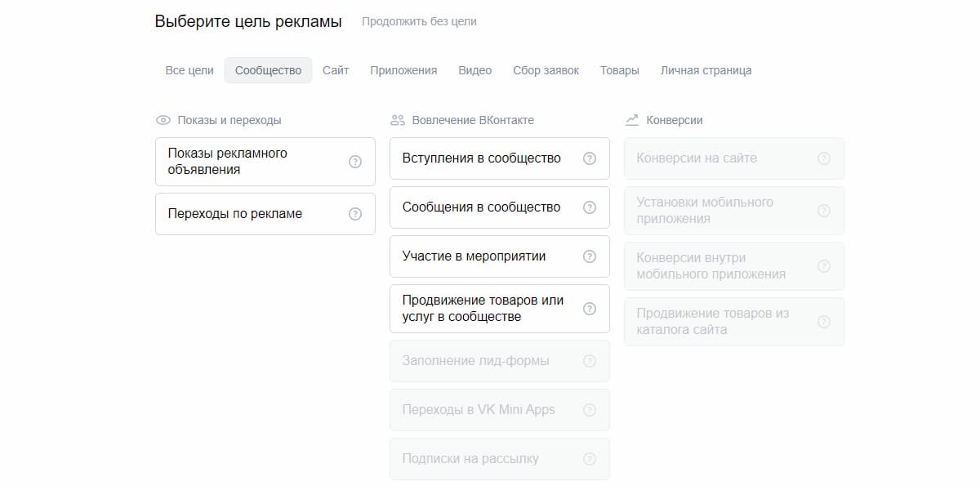Open the Приложения tab
Viewport: 980px width, 490px height.
point(403,70)
